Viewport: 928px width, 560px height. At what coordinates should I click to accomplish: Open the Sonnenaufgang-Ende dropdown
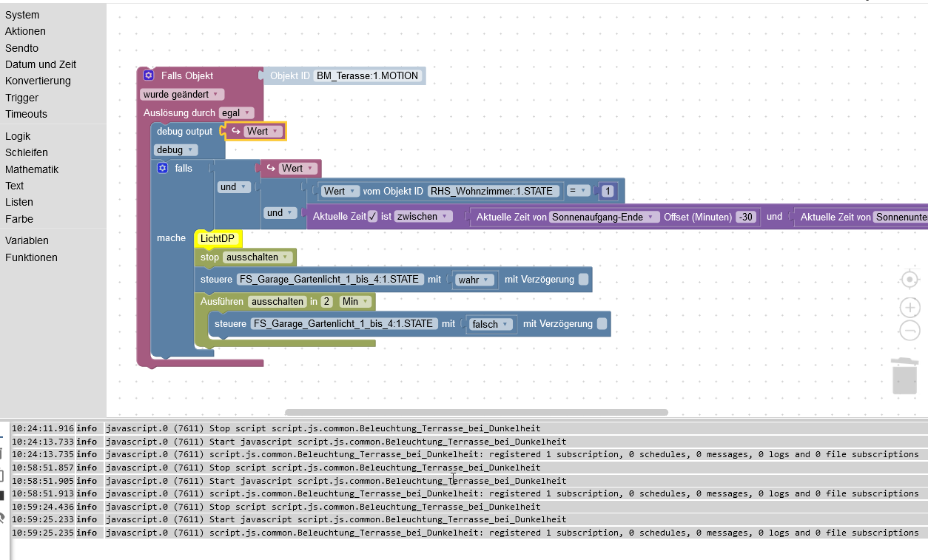tap(605, 217)
